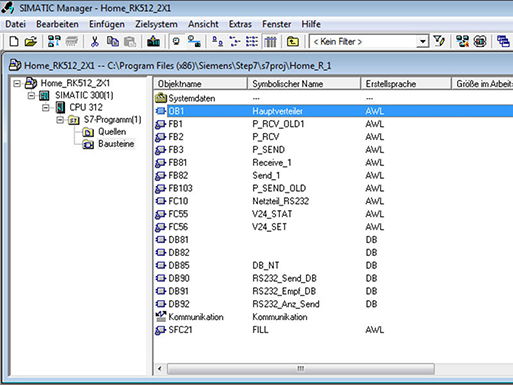This screenshot has height=385, width=513.
Task: Click the SFC21 block icon
Action: coord(160,330)
